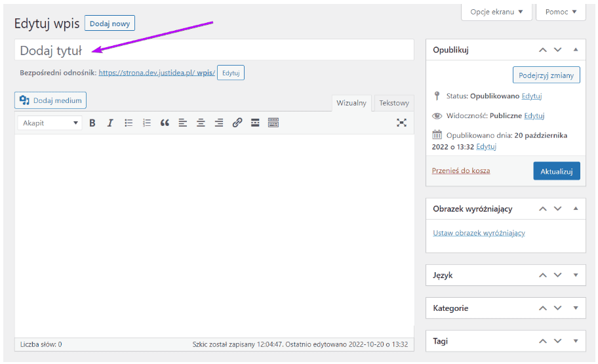
Task: Toggle the extra toolbar row
Action: [273, 123]
